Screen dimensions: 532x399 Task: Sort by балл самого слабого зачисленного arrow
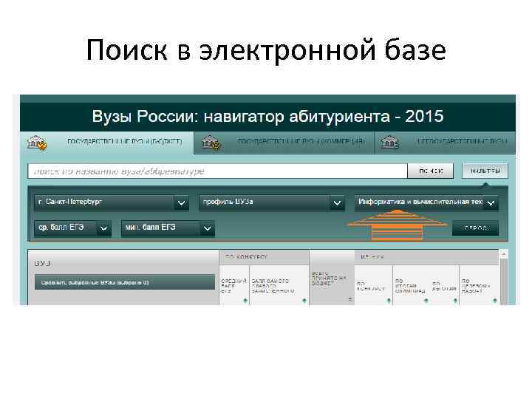click(304, 301)
